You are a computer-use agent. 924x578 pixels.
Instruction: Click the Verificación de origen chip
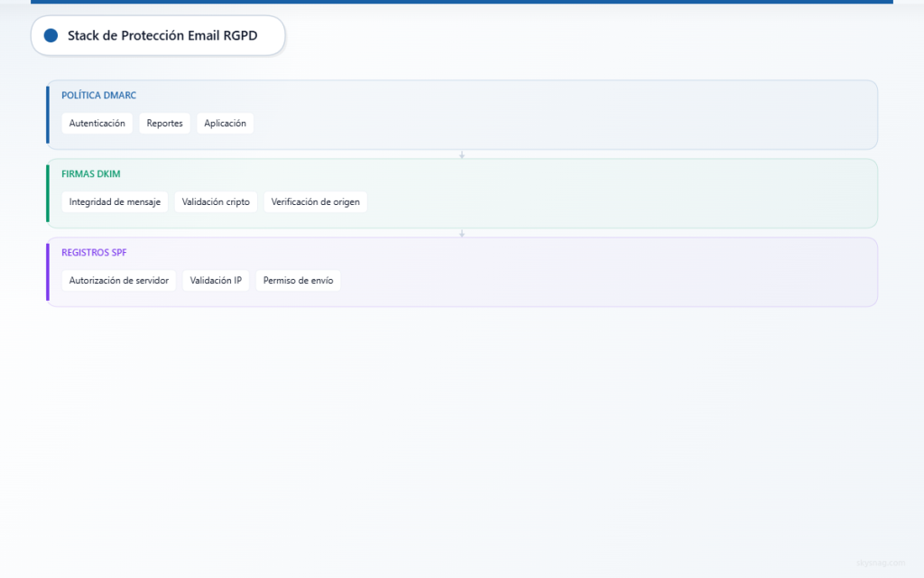(315, 201)
